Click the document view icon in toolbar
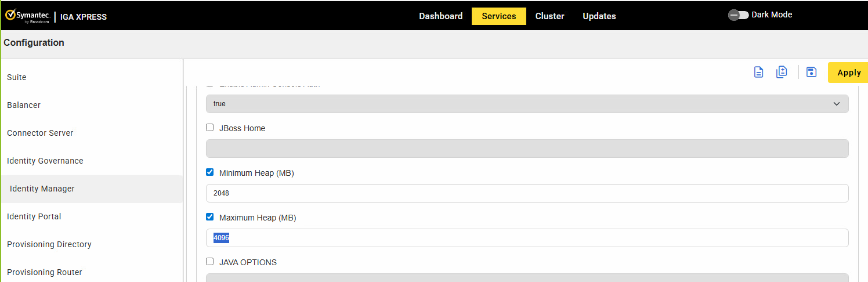The width and height of the screenshot is (868, 282). tap(758, 72)
